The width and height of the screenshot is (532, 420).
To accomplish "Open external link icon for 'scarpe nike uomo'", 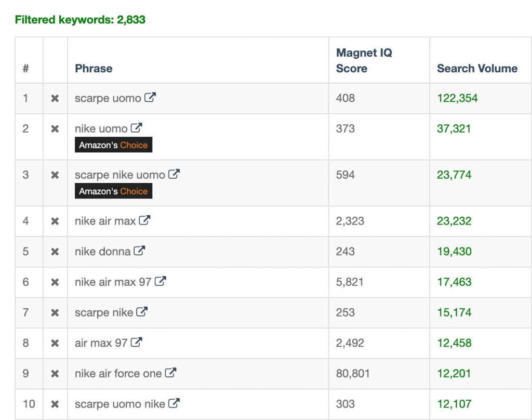I will (174, 174).
